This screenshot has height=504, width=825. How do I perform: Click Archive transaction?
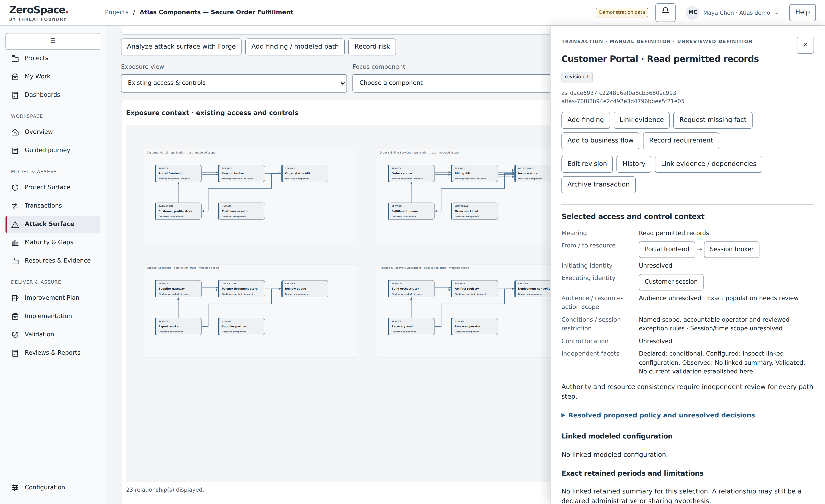[598, 185]
